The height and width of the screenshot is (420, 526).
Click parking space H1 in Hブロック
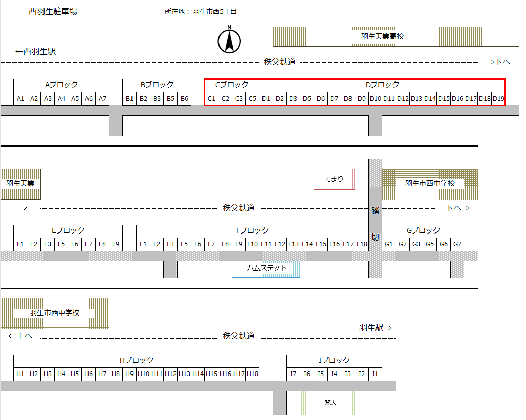coord(20,374)
